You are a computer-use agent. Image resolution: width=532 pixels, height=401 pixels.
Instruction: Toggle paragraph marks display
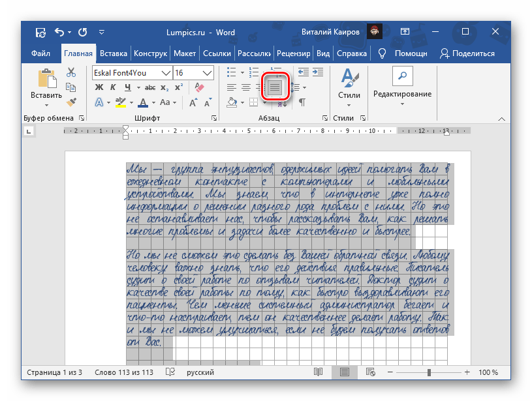(302, 102)
